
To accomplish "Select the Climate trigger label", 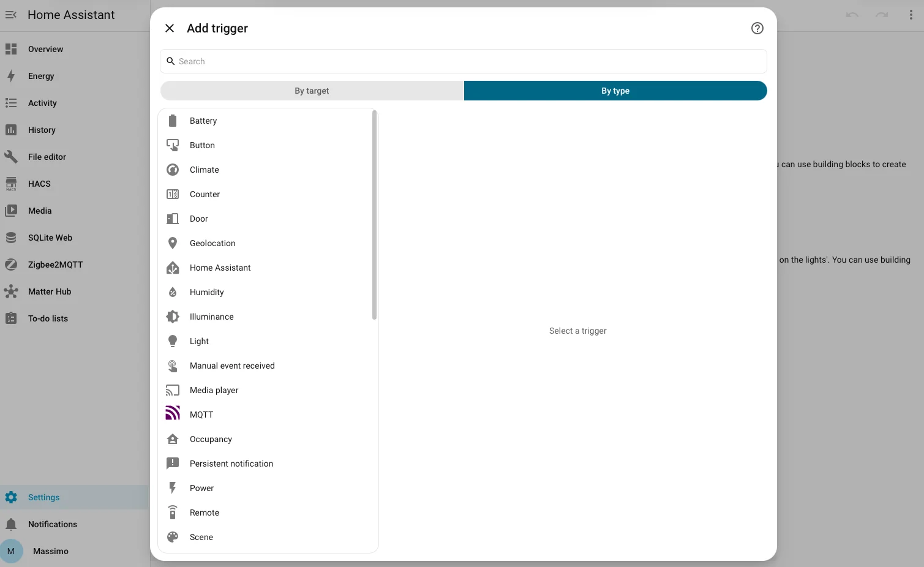I will coord(205,170).
